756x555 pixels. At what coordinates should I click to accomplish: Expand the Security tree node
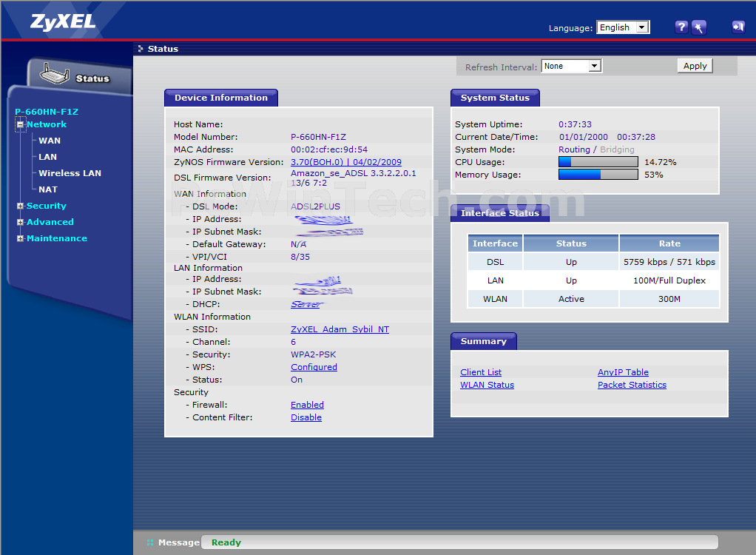20,206
